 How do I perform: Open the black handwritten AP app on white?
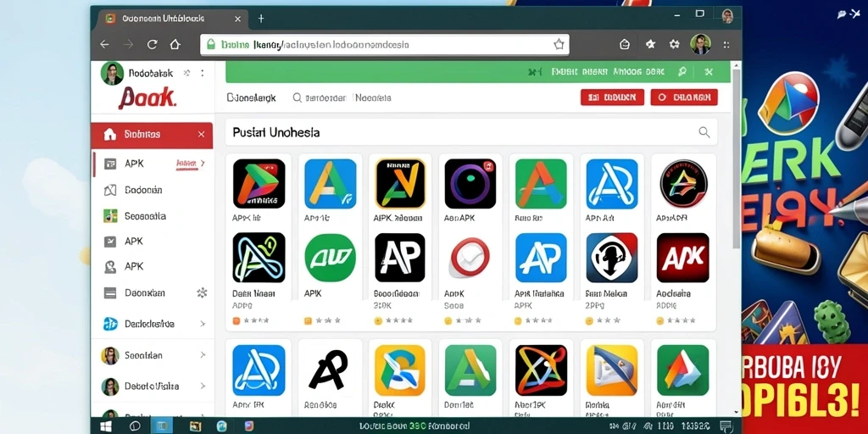coord(330,370)
